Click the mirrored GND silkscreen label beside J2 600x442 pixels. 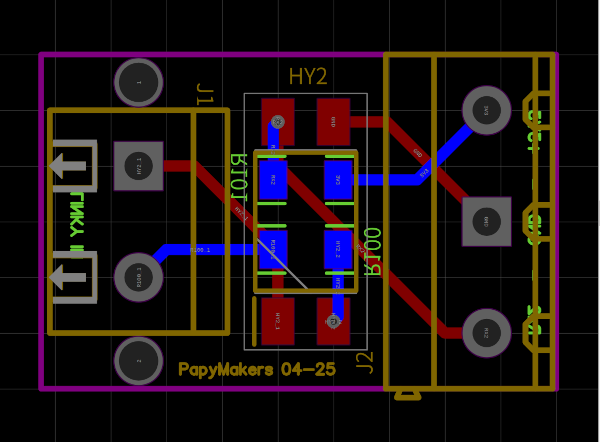click(534, 229)
